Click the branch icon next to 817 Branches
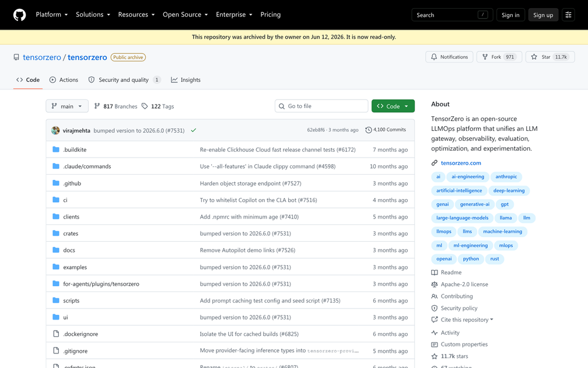The width and height of the screenshot is (588, 368). point(97,106)
